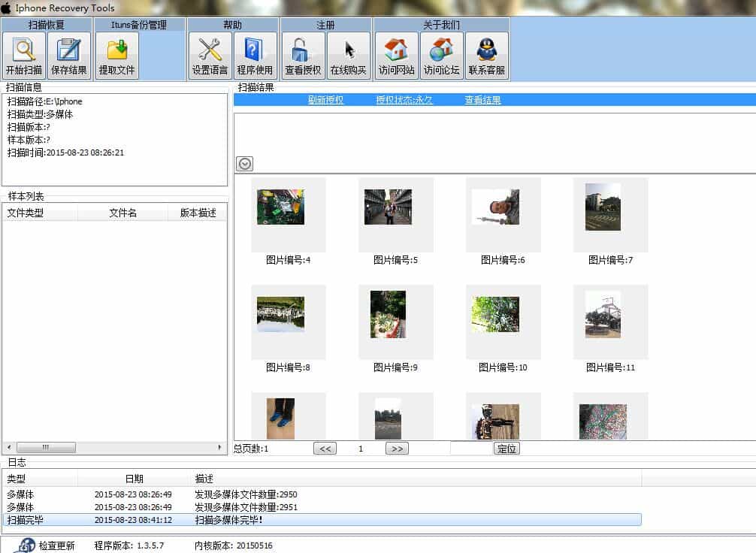The height and width of the screenshot is (553, 756).
Task: Click the sample list scroll left arrow
Action: (x=9, y=447)
